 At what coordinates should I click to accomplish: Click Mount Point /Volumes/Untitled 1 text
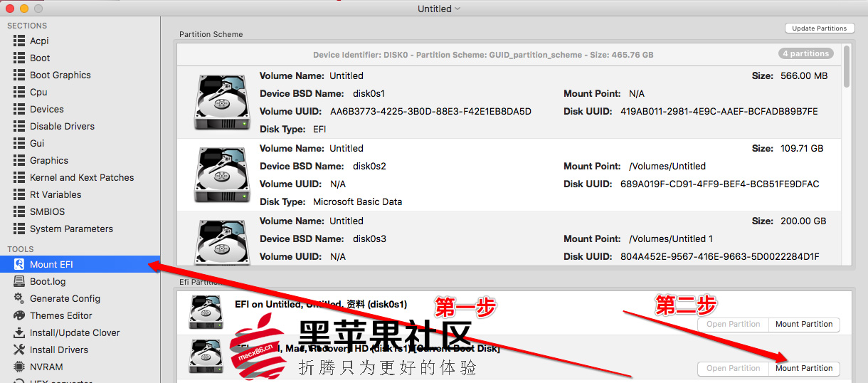click(x=671, y=238)
